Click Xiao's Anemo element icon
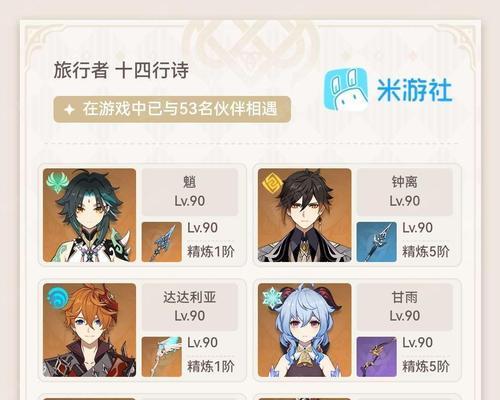This screenshot has width=500, height=400. coord(57,182)
